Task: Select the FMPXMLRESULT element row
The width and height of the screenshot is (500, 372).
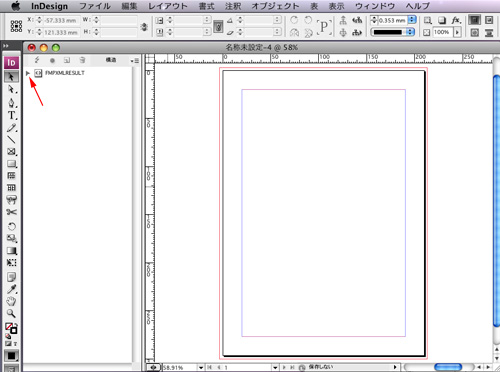Action: pyautogui.click(x=79, y=73)
